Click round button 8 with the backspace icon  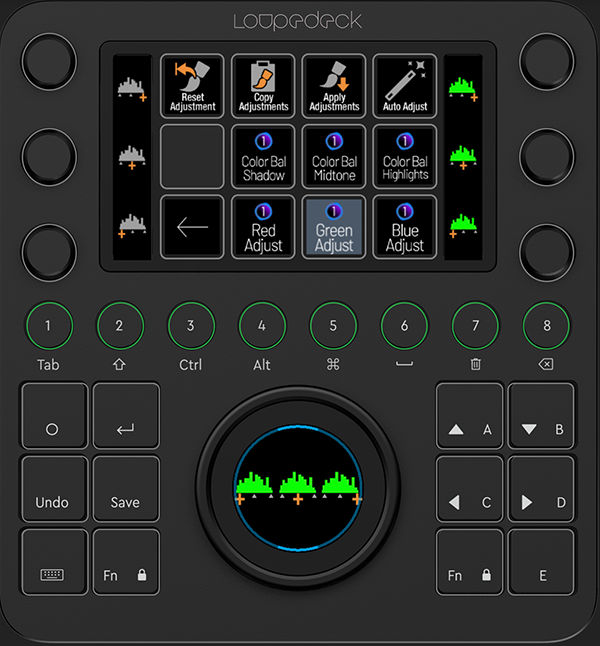click(547, 325)
